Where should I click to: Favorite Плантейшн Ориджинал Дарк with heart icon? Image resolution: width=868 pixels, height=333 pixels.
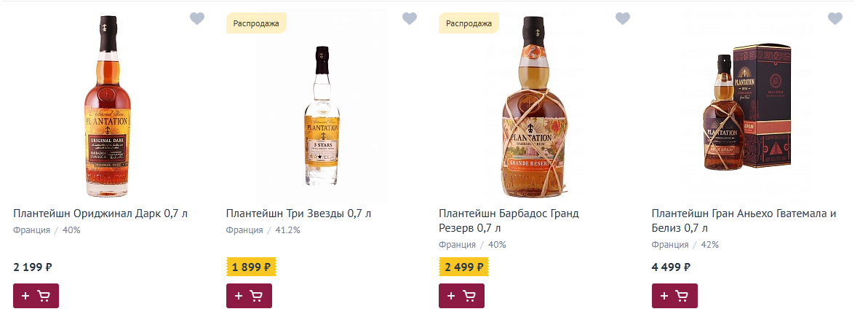click(197, 19)
